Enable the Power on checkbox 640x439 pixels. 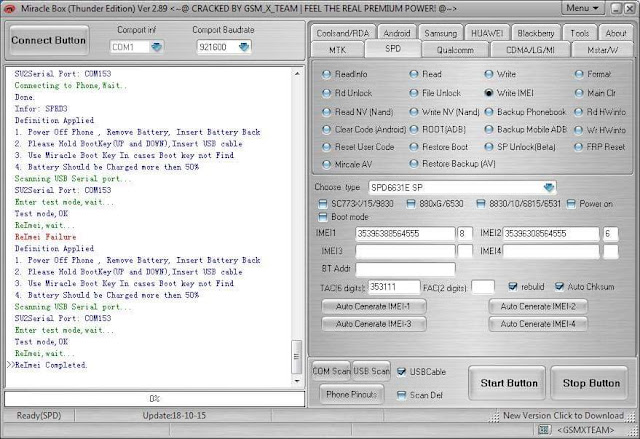[x=571, y=204]
